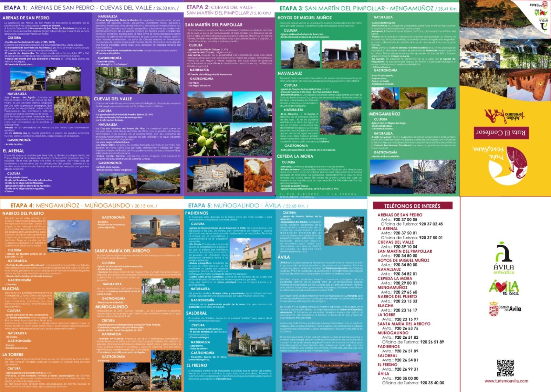
Task: Click the Ávila auténtica logo
Action: click(x=503, y=258)
